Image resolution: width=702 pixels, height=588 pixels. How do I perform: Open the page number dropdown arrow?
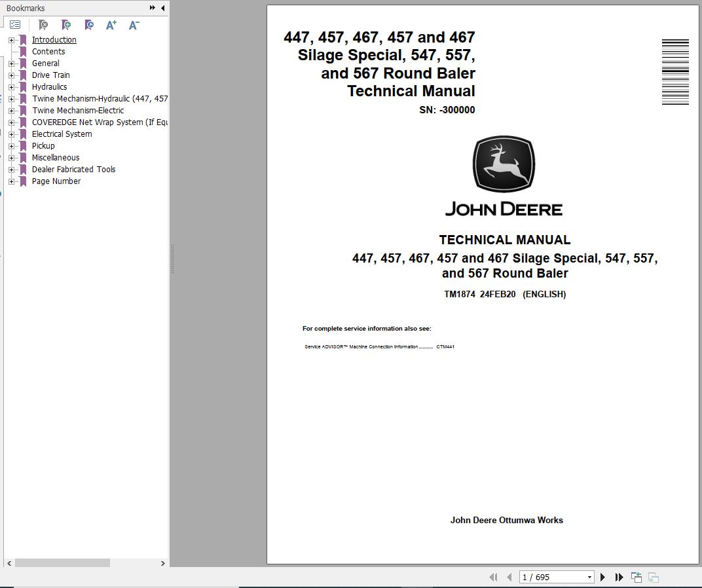[589, 578]
